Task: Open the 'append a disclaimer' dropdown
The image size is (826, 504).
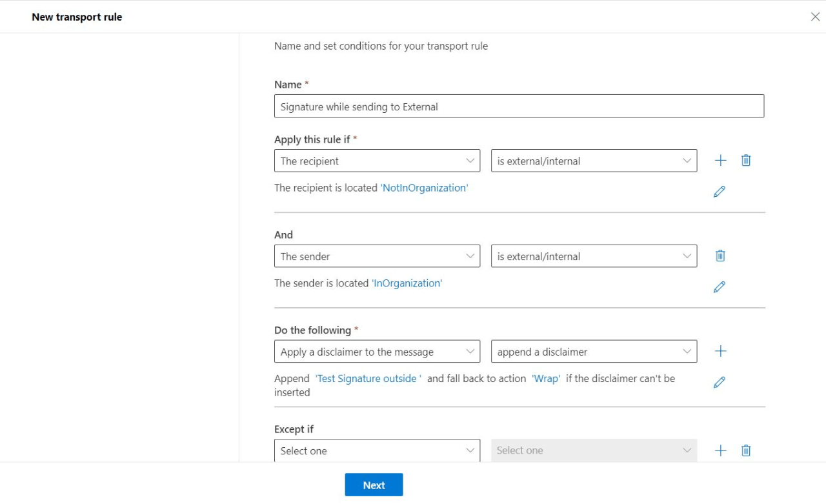Action: pyautogui.click(x=594, y=352)
